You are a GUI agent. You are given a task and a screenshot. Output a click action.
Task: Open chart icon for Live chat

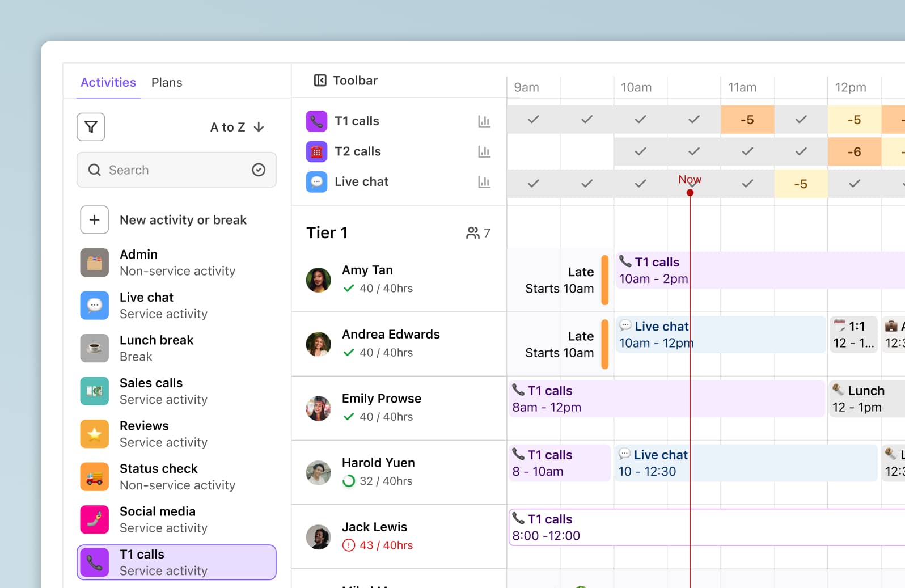[x=484, y=182]
